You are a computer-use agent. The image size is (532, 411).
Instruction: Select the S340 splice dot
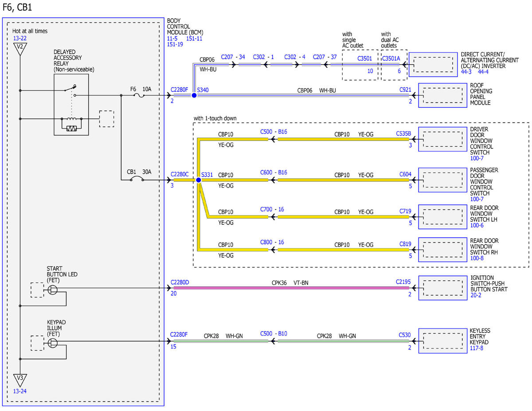pyautogui.click(x=194, y=95)
